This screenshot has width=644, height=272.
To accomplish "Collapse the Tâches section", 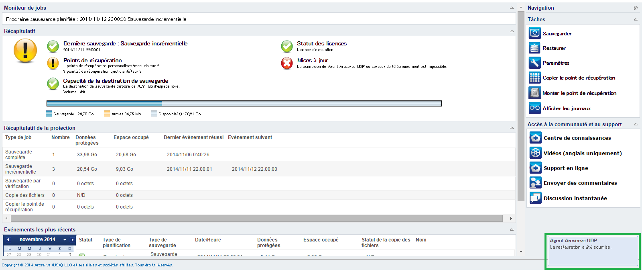I will click(636, 19).
